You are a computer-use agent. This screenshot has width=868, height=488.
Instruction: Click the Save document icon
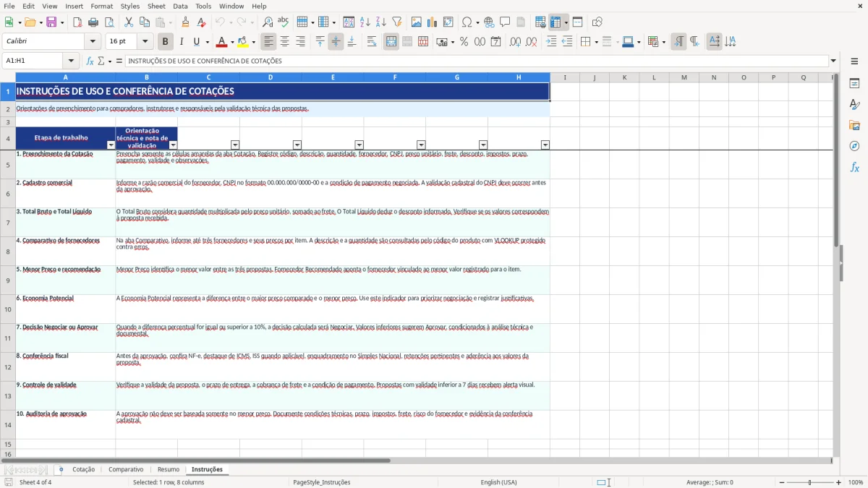(x=51, y=22)
